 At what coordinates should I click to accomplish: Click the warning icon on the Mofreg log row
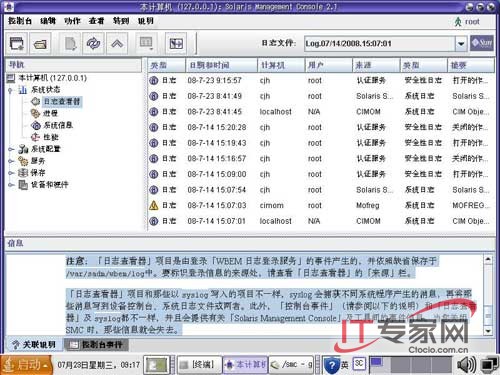click(x=154, y=205)
